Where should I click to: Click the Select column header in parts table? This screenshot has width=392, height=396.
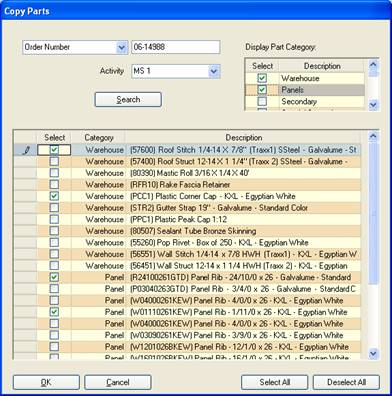[54, 138]
